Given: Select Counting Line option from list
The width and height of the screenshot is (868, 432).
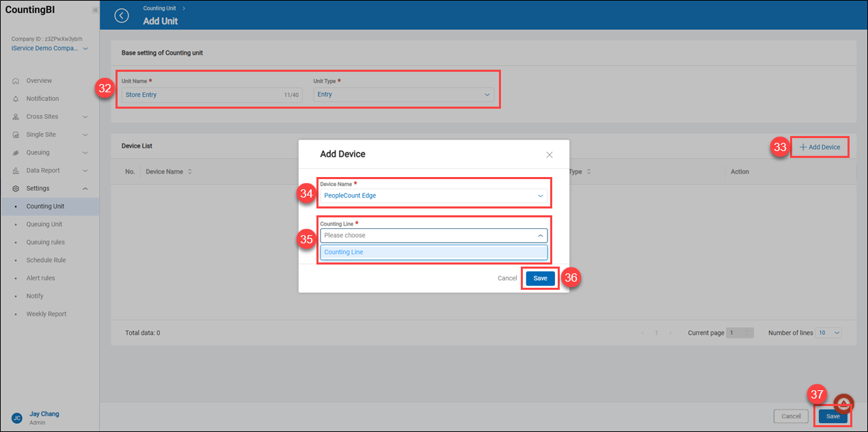Looking at the screenshot, I should (433, 252).
